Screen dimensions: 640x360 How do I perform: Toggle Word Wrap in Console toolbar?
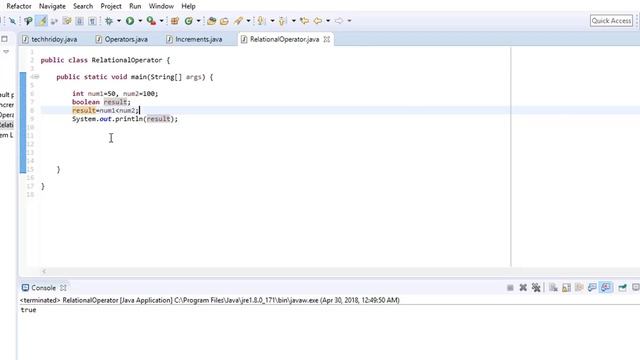(x=579, y=288)
